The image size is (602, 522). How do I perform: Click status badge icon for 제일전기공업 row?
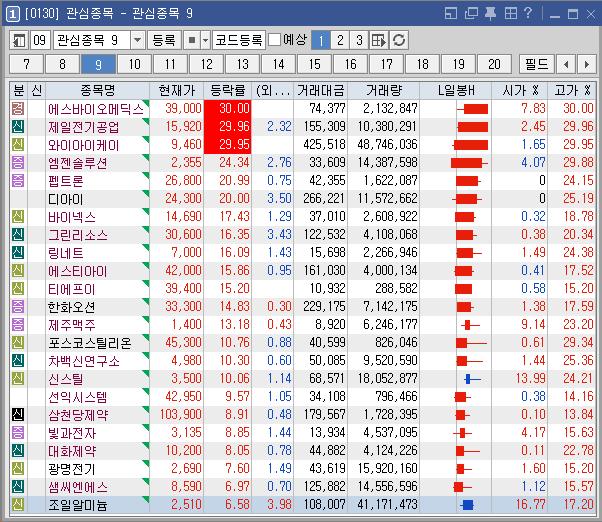coord(18,126)
